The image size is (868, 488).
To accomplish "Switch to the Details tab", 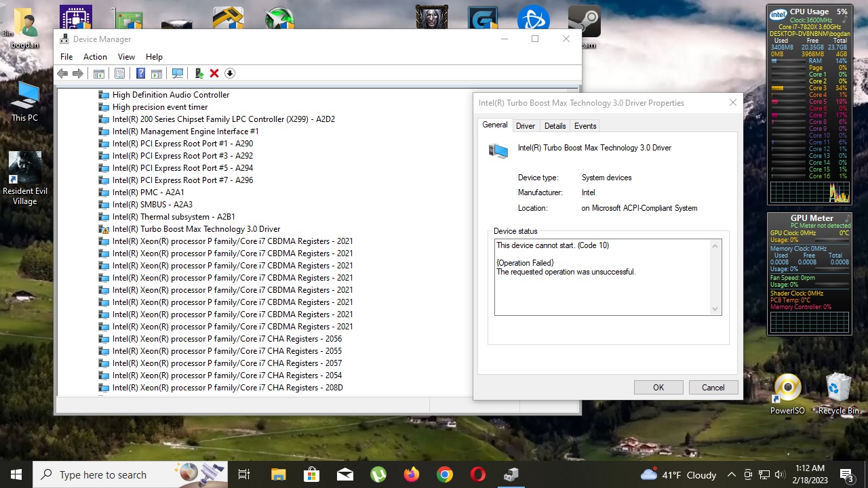I will (x=555, y=126).
